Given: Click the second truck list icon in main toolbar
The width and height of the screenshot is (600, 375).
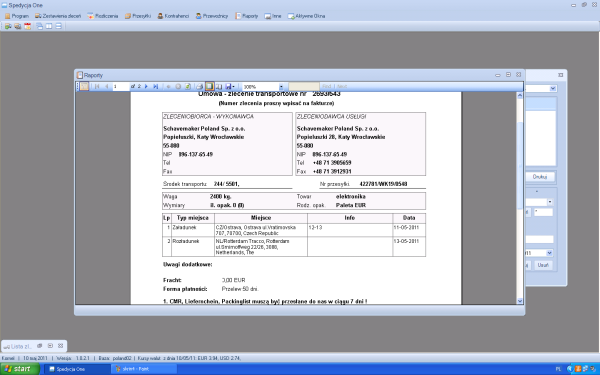Looking at the screenshot, I should 18,26.
